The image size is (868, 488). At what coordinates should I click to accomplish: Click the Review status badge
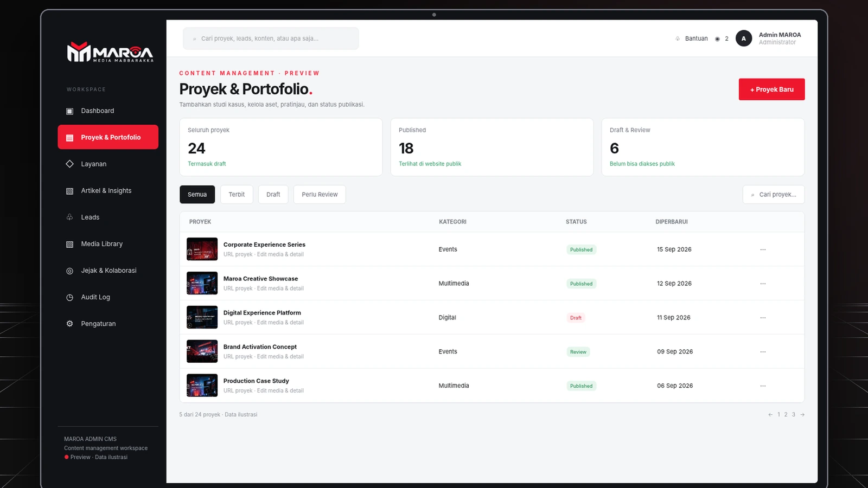tap(578, 352)
